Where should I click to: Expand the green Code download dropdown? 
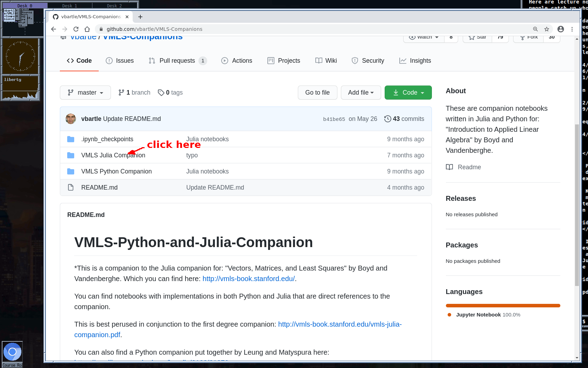(x=408, y=93)
